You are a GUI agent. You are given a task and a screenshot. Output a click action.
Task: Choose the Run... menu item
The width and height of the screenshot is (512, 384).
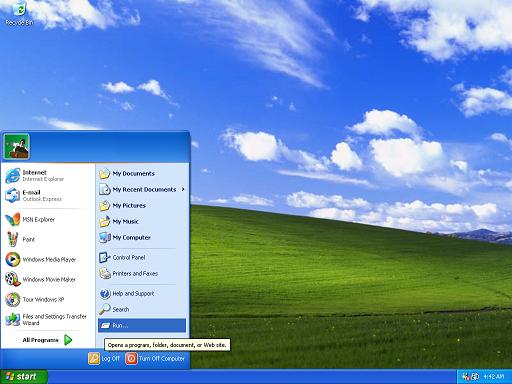pyautogui.click(x=142, y=325)
